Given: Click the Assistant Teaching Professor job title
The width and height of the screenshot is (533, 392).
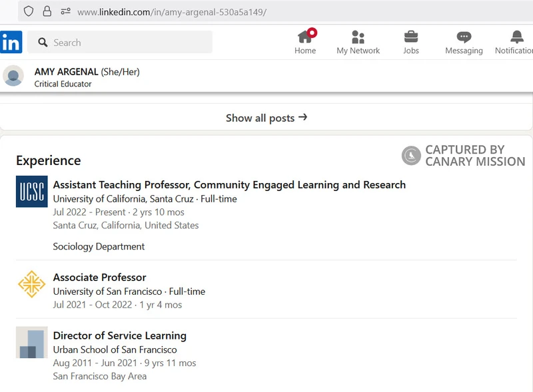Looking at the screenshot, I should pos(229,185).
